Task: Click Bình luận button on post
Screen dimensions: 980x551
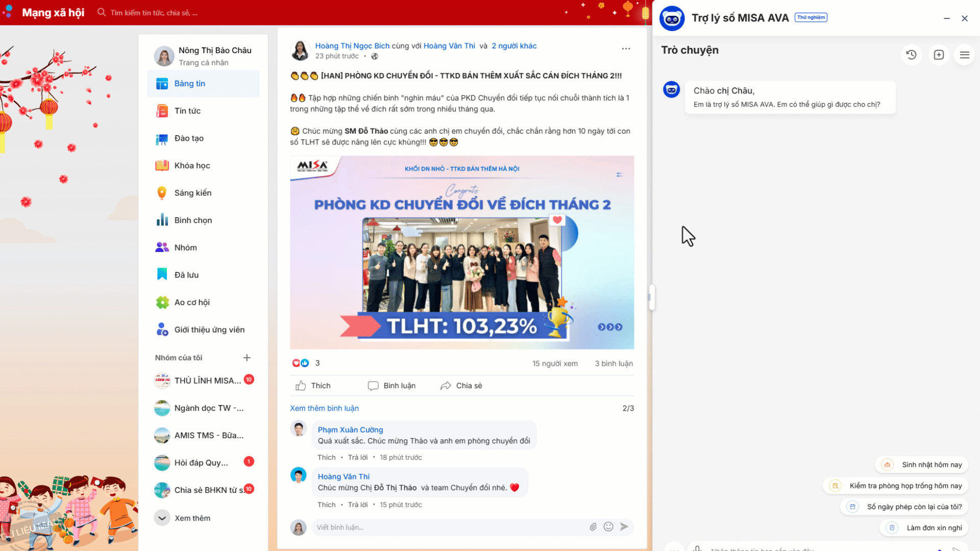Action: 391,386
